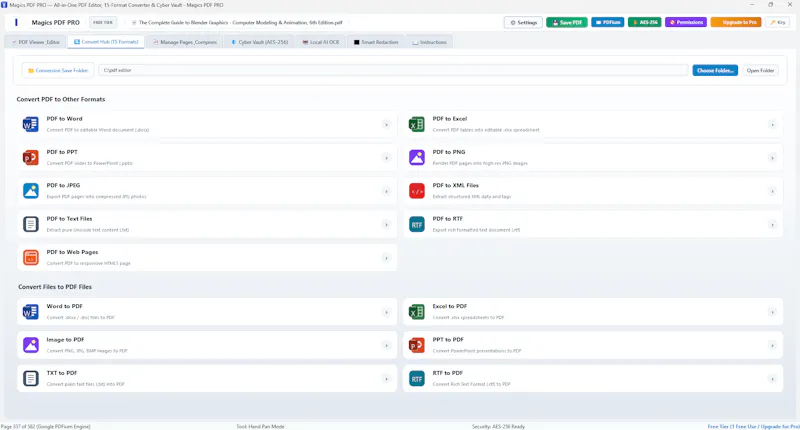Click the Page 337 of 582 status text
800x430 pixels.
pyautogui.click(x=45, y=426)
